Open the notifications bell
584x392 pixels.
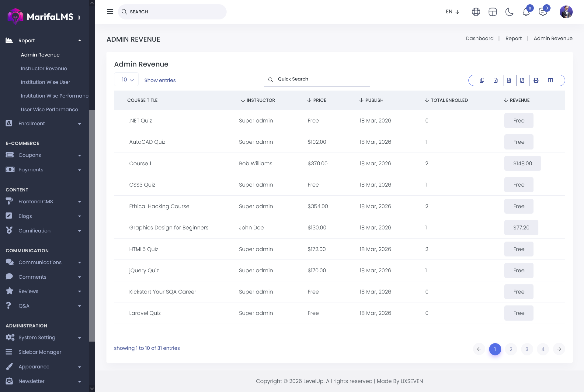[526, 12]
